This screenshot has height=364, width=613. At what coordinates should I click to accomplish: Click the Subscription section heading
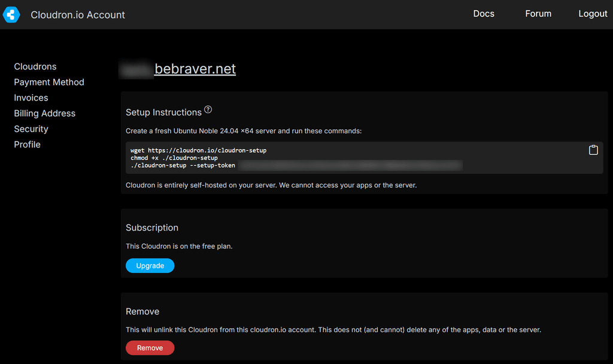pyautogui.click(x=152, y=227)
